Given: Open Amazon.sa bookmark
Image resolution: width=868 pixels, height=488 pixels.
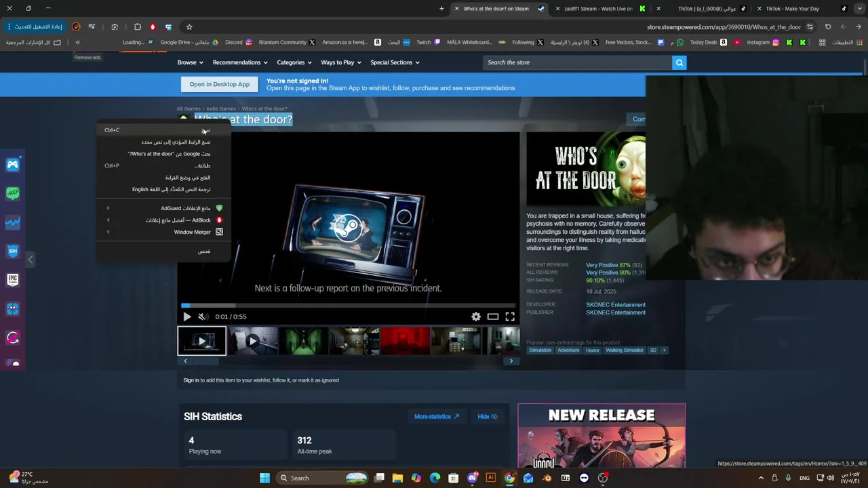Looking at the screenshot, I should tap(351, 42).
